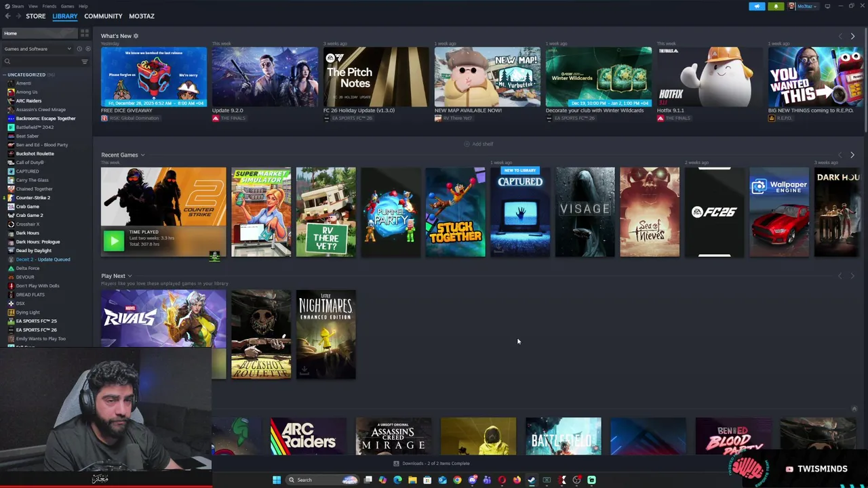Open the green notifications bell
The image size is (868, 488).
776,6
